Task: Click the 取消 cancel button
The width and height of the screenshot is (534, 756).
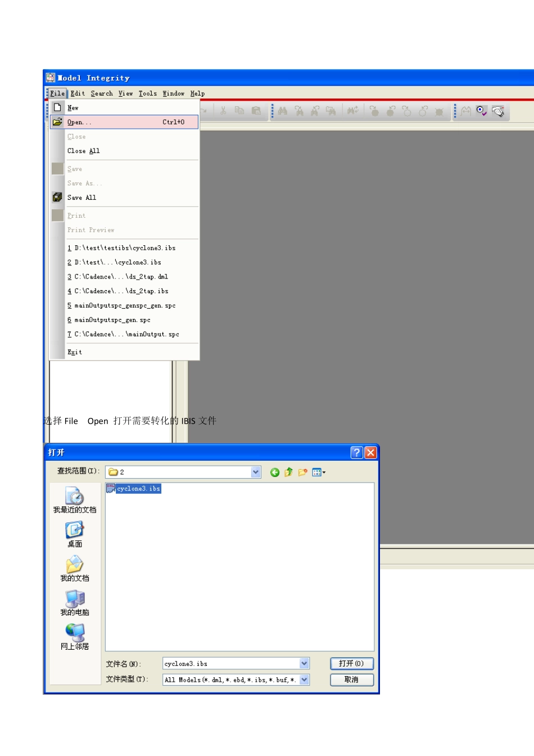Action: [x=352, y=679]
